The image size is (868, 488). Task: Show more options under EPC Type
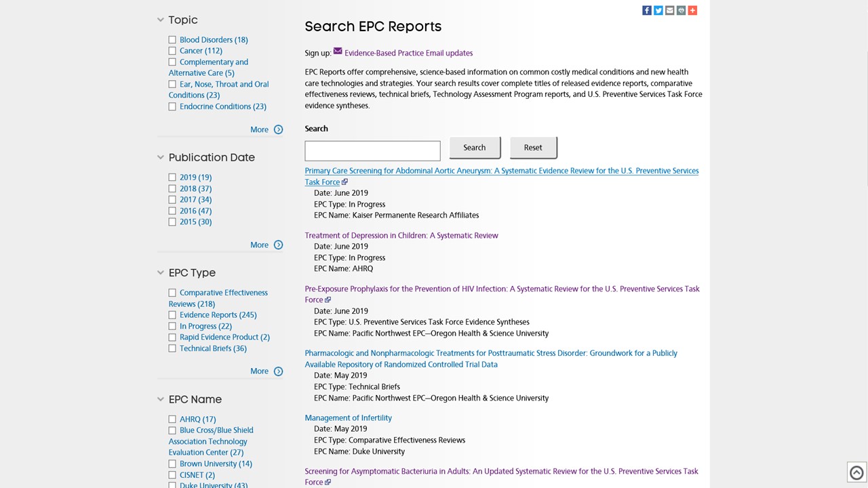267,371
